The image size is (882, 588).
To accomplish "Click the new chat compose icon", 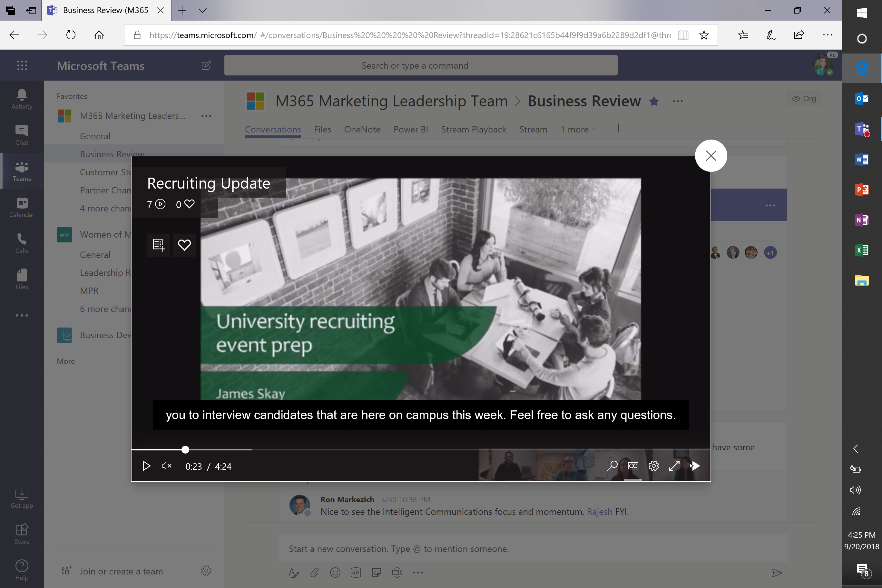I will tap(206, 66).
